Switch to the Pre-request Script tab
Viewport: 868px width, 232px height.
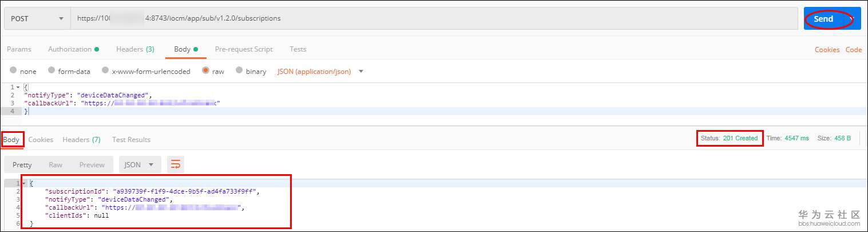click(x=244, y=49)
